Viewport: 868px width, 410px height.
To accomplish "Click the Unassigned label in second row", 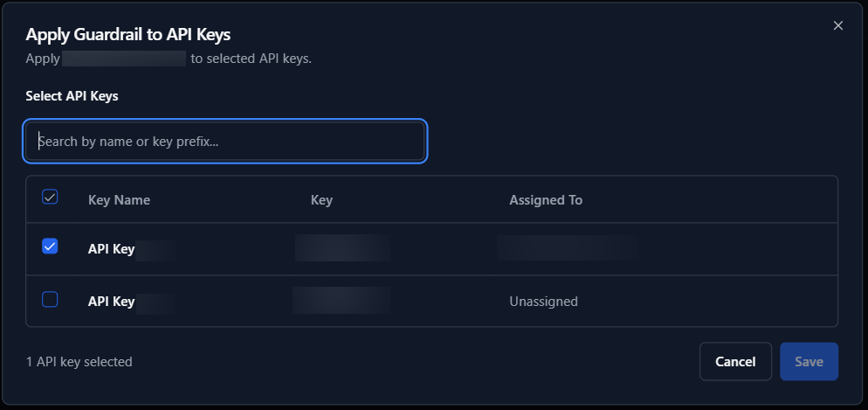I will 543,302.
